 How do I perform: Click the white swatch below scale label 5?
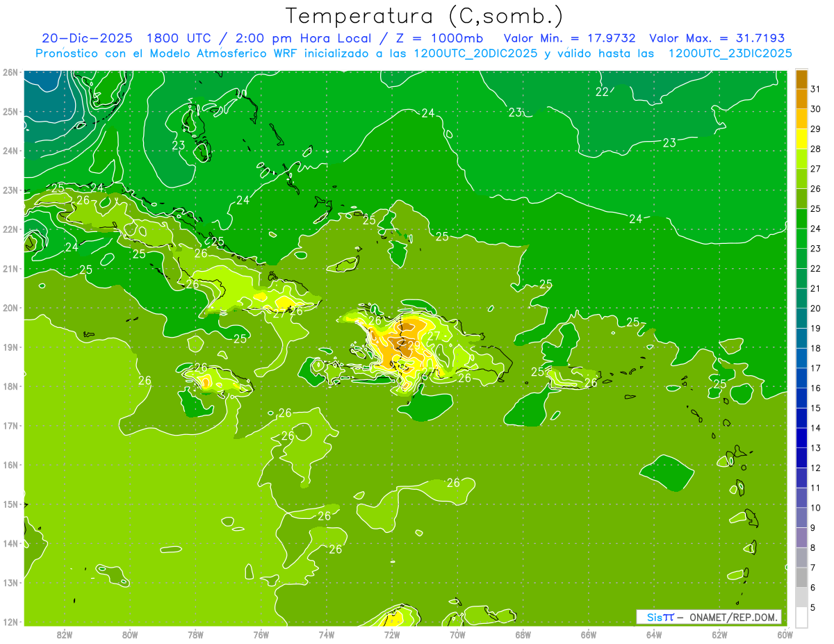pos(801,617)
